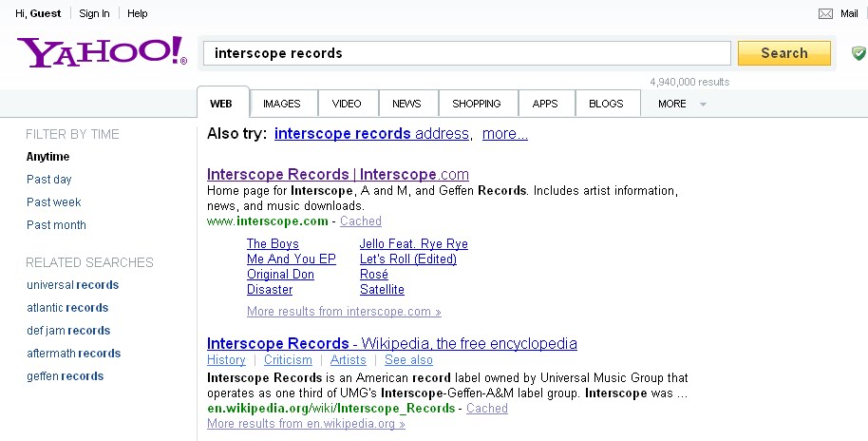
Task: Click the Sign In link
Action: [x=94, y=14]
